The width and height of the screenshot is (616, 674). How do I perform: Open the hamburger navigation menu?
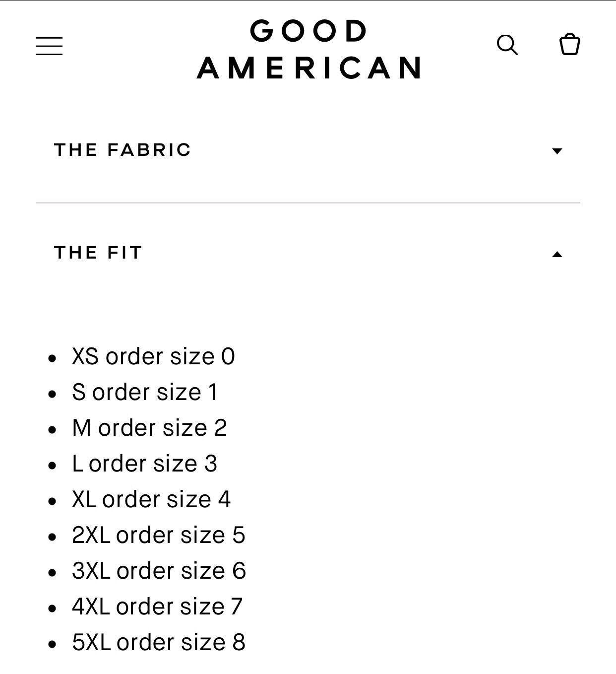(x=49, y=46)
